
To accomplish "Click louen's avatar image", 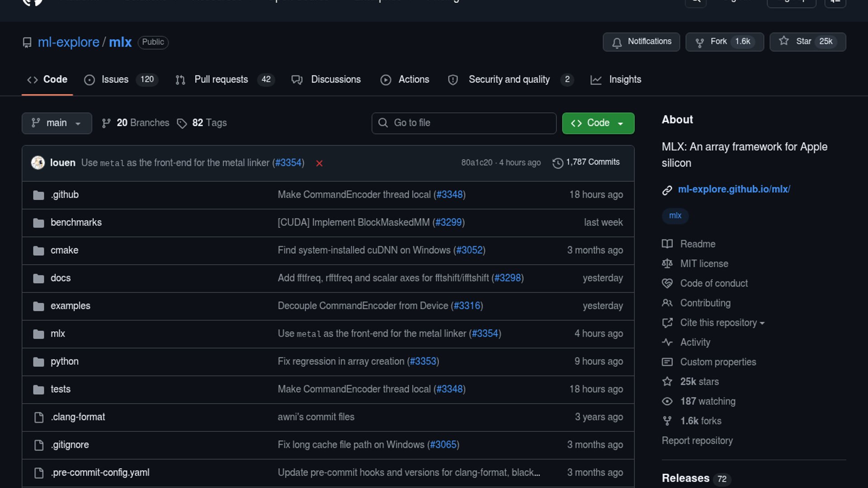I will tap(38, 163).
